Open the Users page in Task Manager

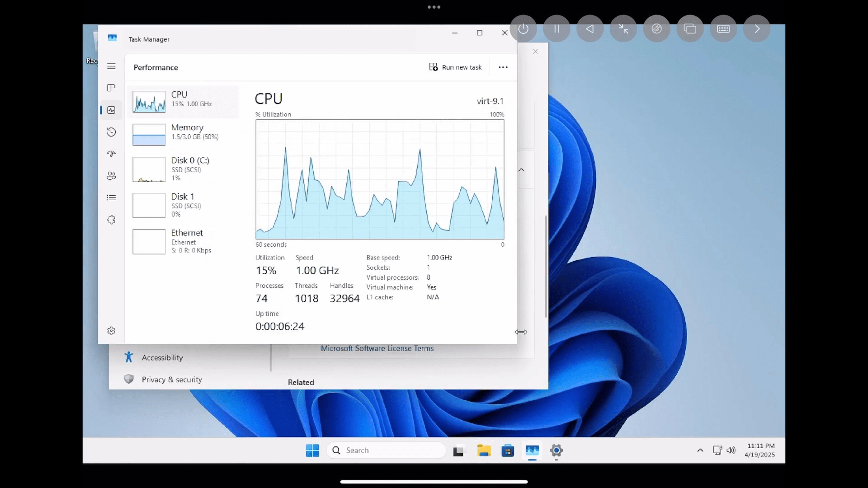[x=111, y=176]
